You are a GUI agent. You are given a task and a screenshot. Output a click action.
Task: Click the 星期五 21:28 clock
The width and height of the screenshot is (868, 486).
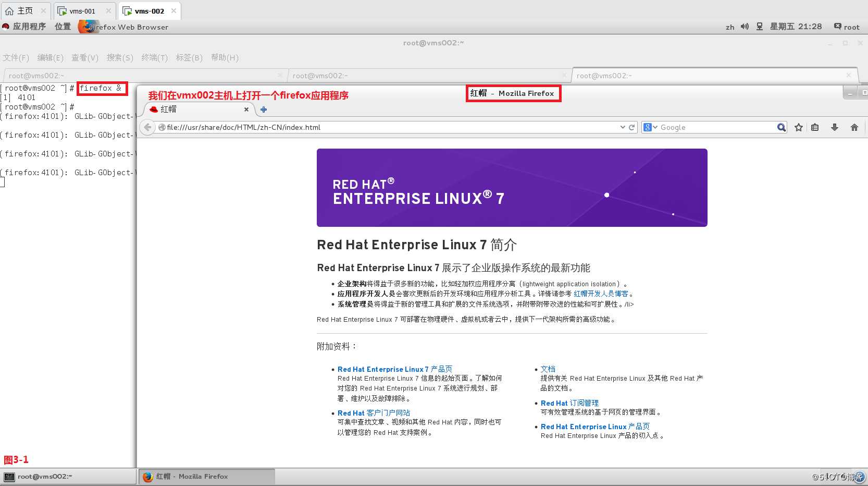[x=796, y=27]
